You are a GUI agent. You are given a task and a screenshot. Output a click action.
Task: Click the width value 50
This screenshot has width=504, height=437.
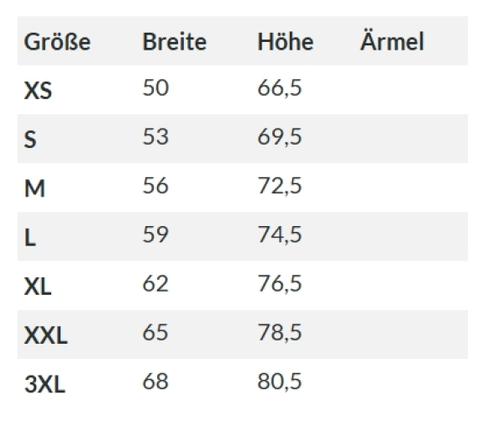[x=155, y=88]
